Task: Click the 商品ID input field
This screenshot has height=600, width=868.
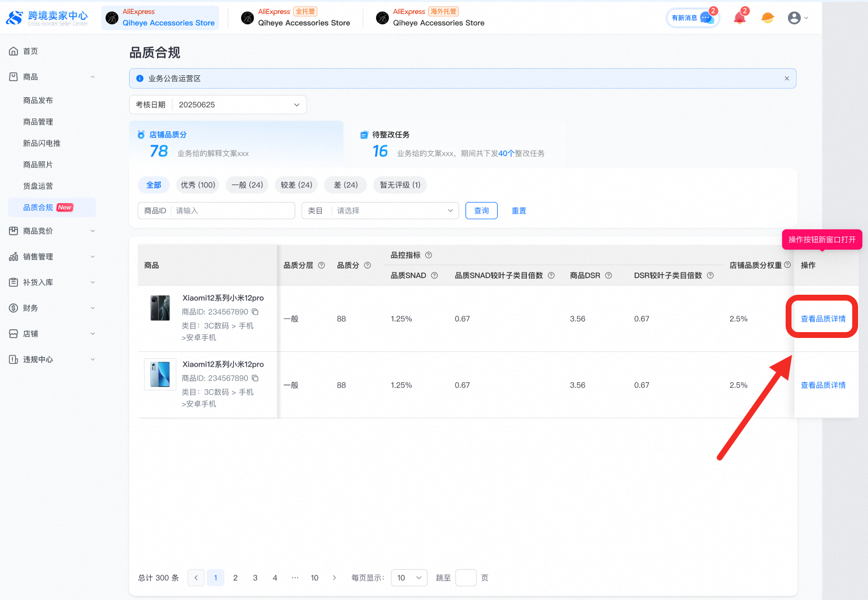Action: pos(232,211)
